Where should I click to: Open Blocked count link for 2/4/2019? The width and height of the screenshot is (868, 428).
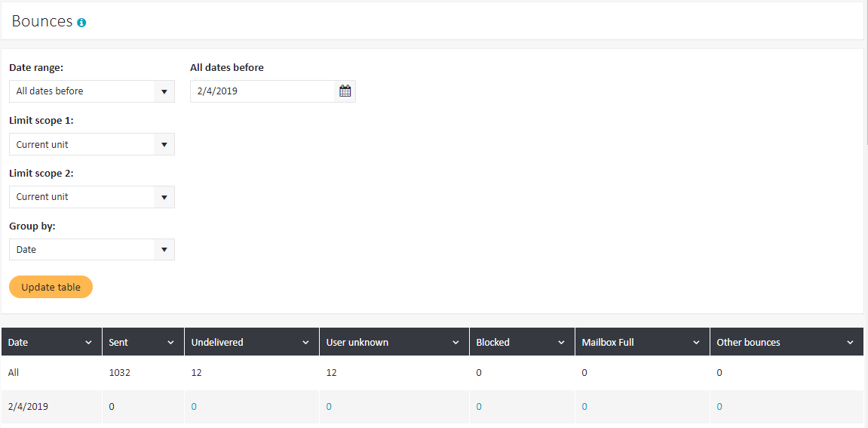point(479,406)
